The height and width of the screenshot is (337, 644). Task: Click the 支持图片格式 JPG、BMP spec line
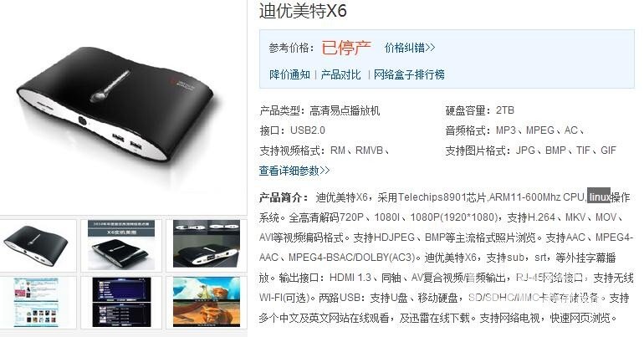point(530,151)
